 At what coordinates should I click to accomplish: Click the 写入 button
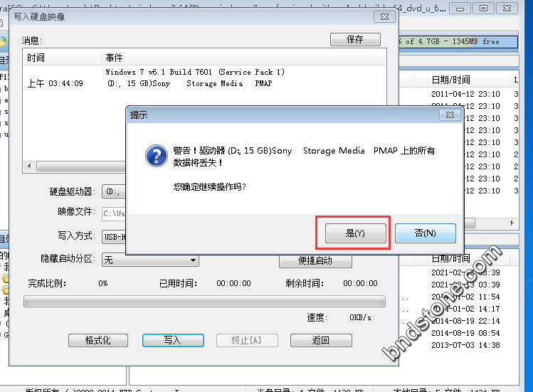coord(173,340)
